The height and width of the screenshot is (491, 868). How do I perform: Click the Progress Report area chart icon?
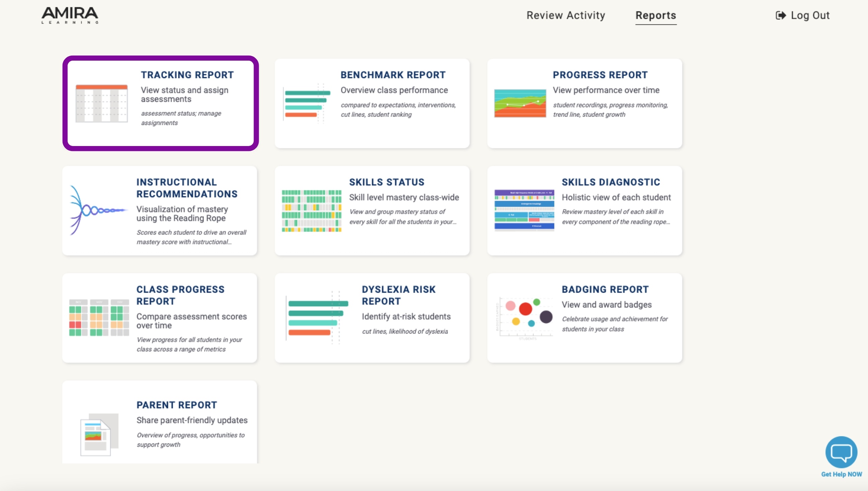coord(520,103)
